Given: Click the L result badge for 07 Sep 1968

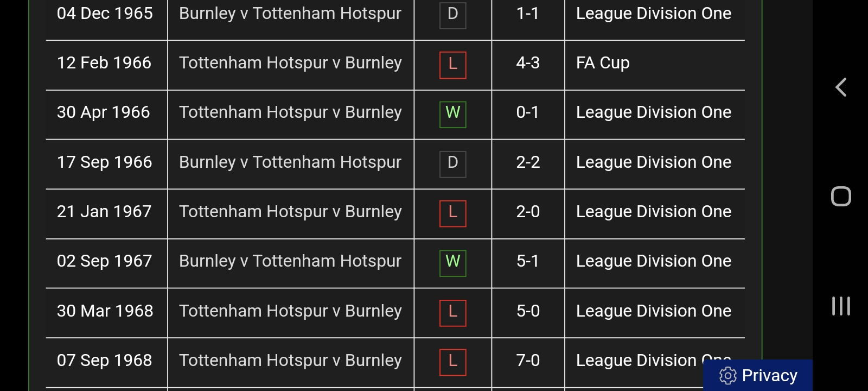Looking at the screenshot, I should (452, 362).
